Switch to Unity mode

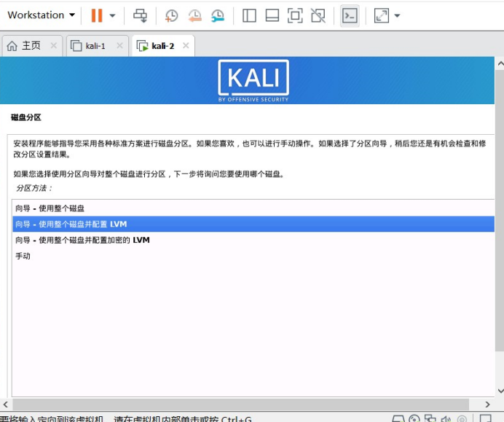(318, 15)
